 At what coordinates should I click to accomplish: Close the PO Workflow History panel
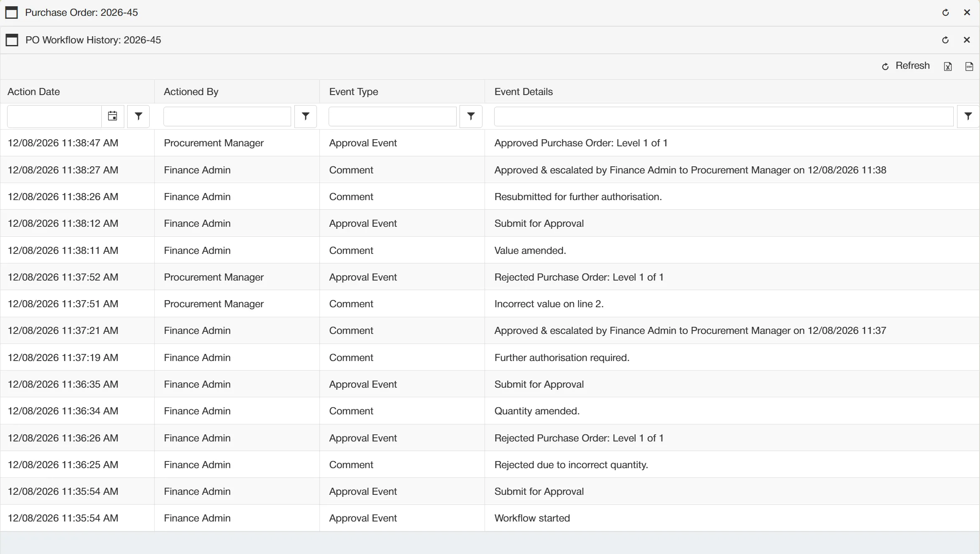967,40
